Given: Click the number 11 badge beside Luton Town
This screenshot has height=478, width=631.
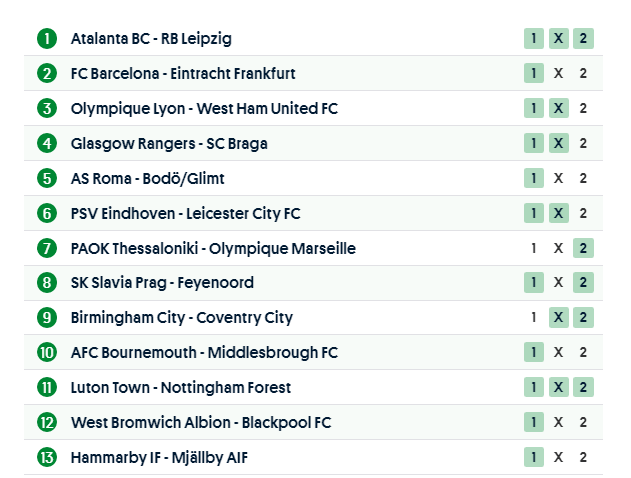Looking at the screenshot, I should pyautogui.click(x=47, y=387).
